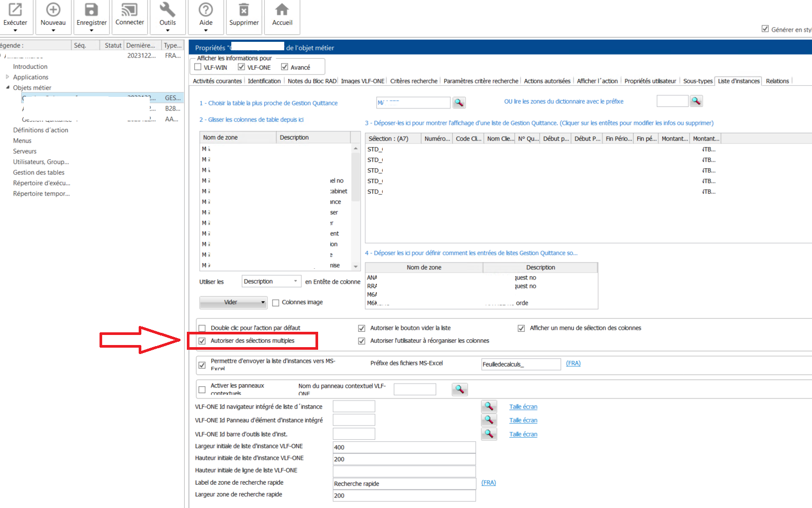812x508 pixels.
Task: Click the Exécuter toolbar icon
Action: tap(15, 10)
